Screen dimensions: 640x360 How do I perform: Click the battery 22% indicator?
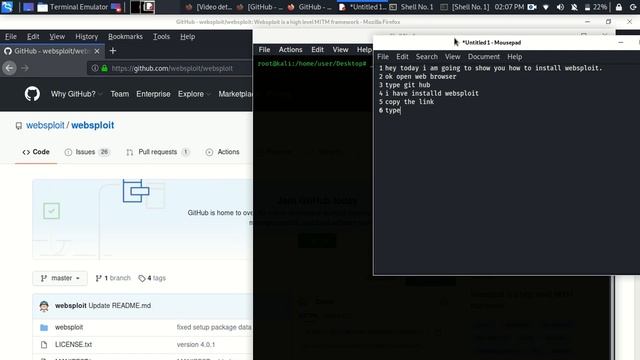596,7
